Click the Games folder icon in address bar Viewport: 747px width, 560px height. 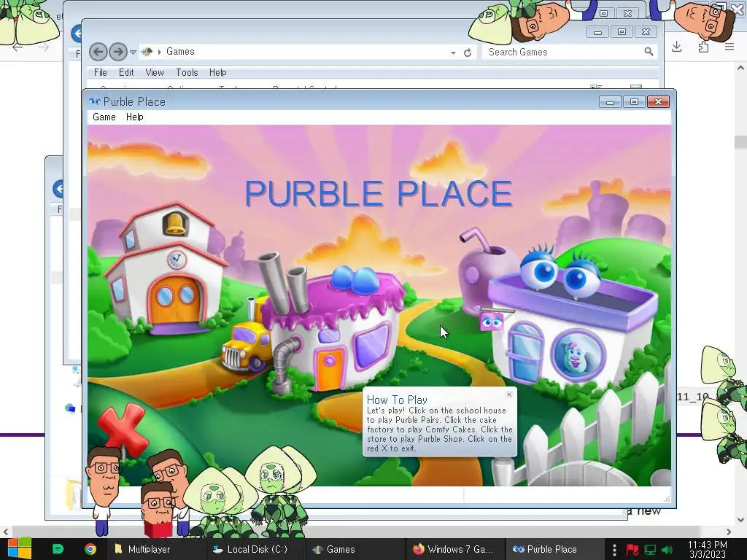click(147, 52)
